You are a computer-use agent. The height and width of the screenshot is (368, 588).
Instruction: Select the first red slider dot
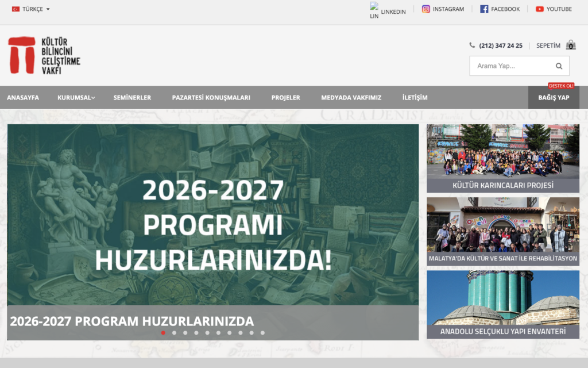coord(163,333)
